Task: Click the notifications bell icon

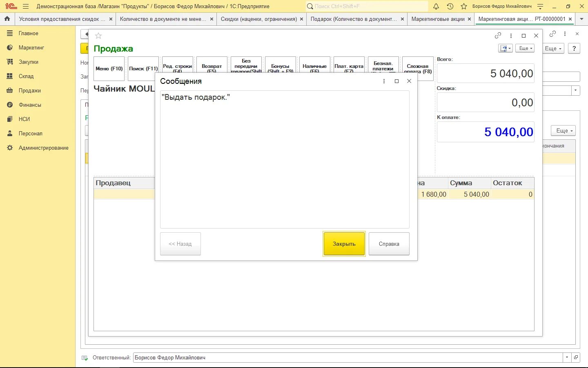Action: [x=436, y=6]
